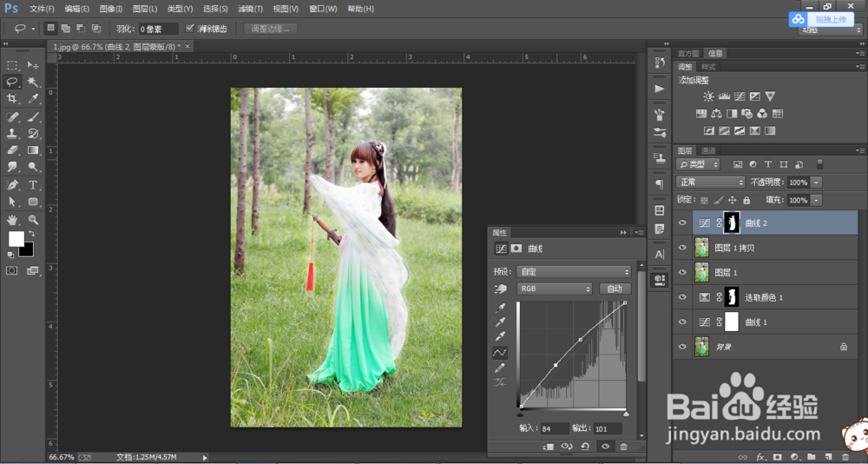This screenshot has height=464, width=868.
Task: Select the Crop tool
Action: [x=12, y=99]
